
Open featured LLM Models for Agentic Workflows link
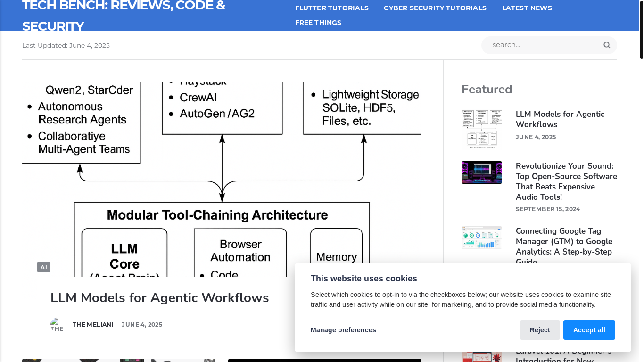pos(560,119)
